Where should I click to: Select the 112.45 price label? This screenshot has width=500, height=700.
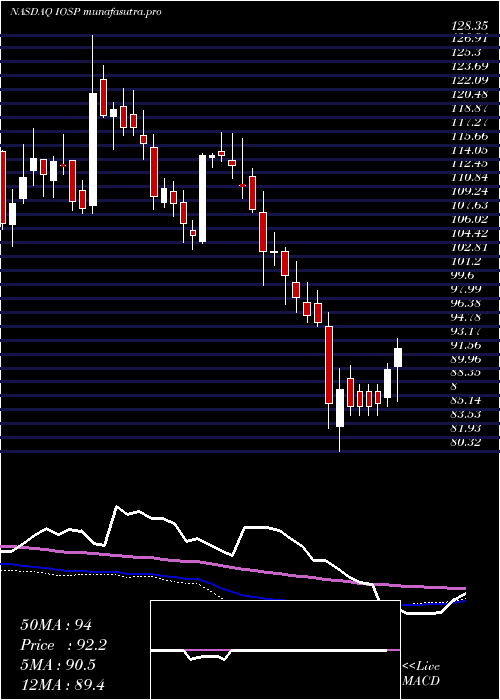click(472, 163)
